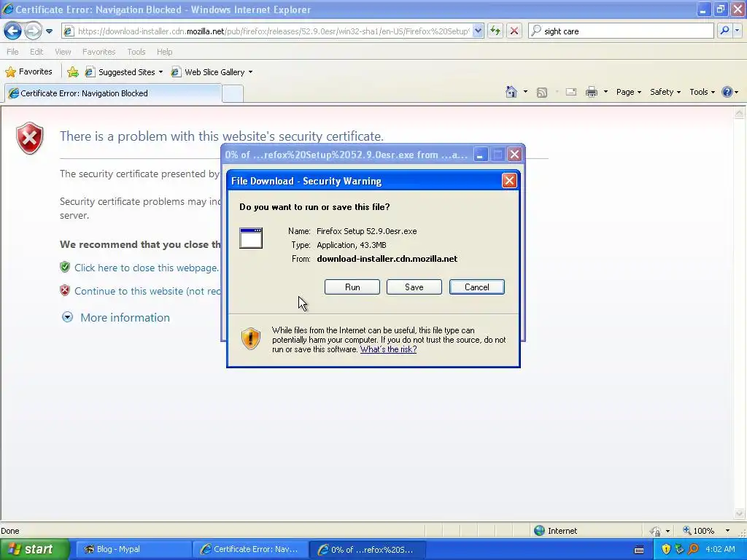Click the red shield icon beside continue link

65,290
